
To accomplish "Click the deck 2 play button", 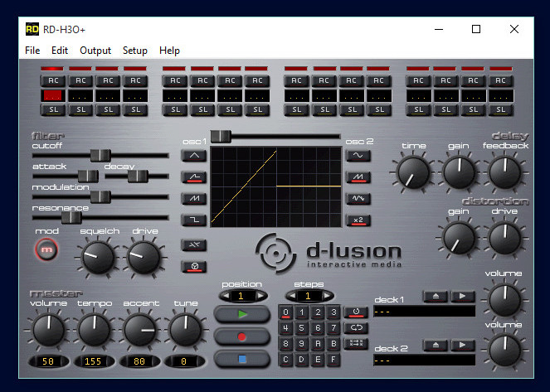I will click(463, 346).
